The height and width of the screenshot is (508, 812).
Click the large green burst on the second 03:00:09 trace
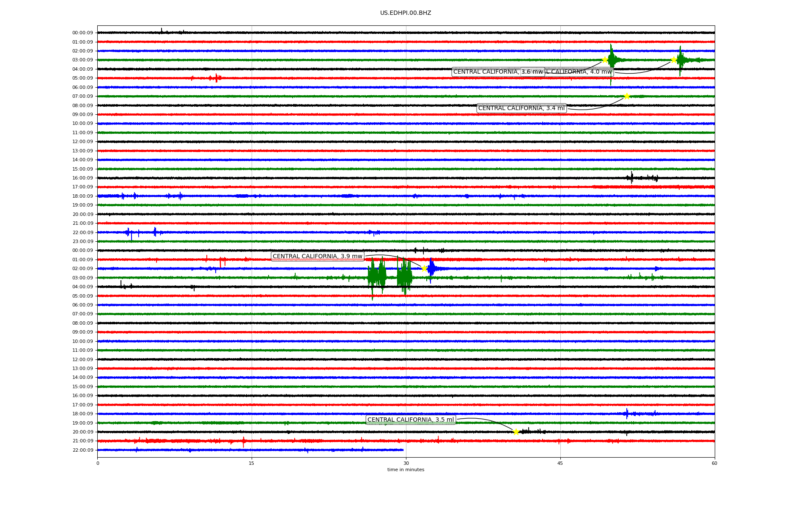click(x=376, y=277)
